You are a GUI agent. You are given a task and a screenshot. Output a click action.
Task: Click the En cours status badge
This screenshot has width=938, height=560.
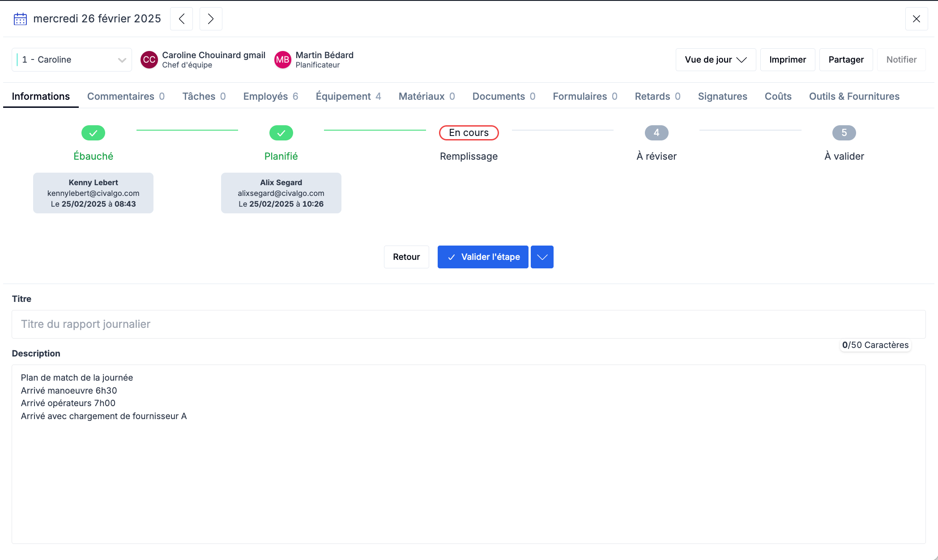click(469, 133)
